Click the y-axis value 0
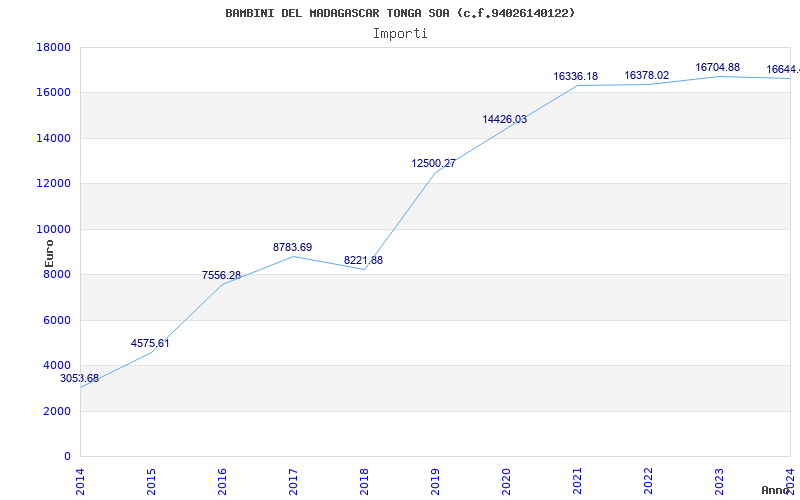The height and width of the screenshot is (500, 800). click(x=67, y=456)
